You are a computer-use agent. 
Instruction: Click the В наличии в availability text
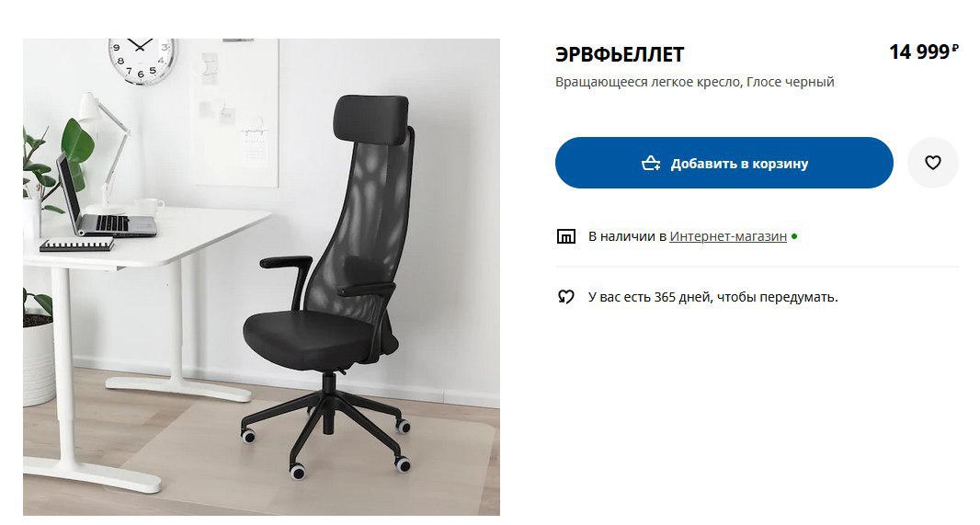(627, 236)
